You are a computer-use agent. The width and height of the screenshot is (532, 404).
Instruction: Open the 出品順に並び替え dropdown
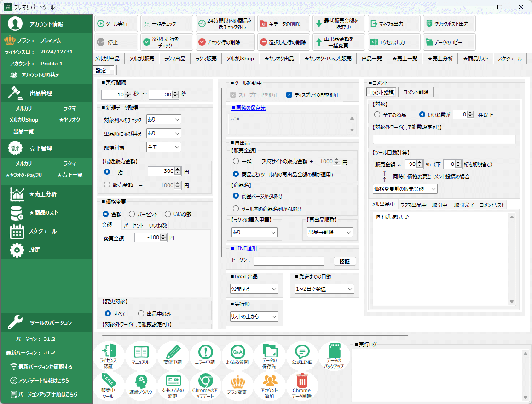point(163,134)
